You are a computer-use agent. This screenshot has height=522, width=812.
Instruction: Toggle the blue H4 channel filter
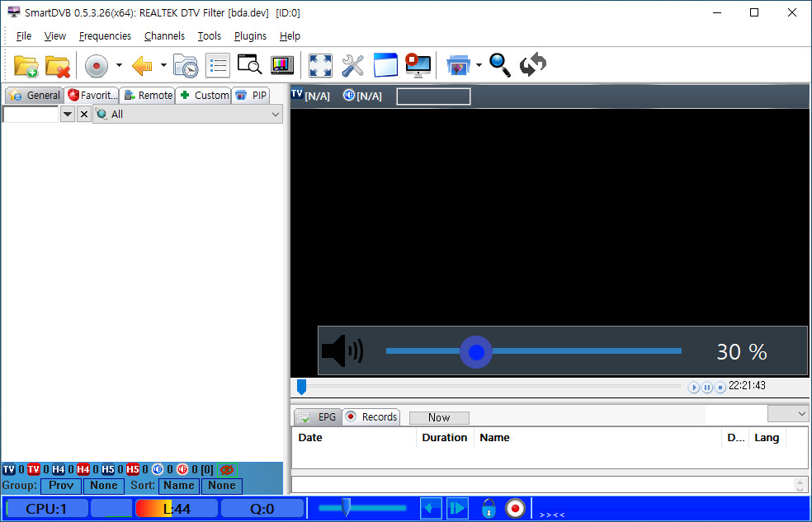pyautogui.click(x=58, y=470)
